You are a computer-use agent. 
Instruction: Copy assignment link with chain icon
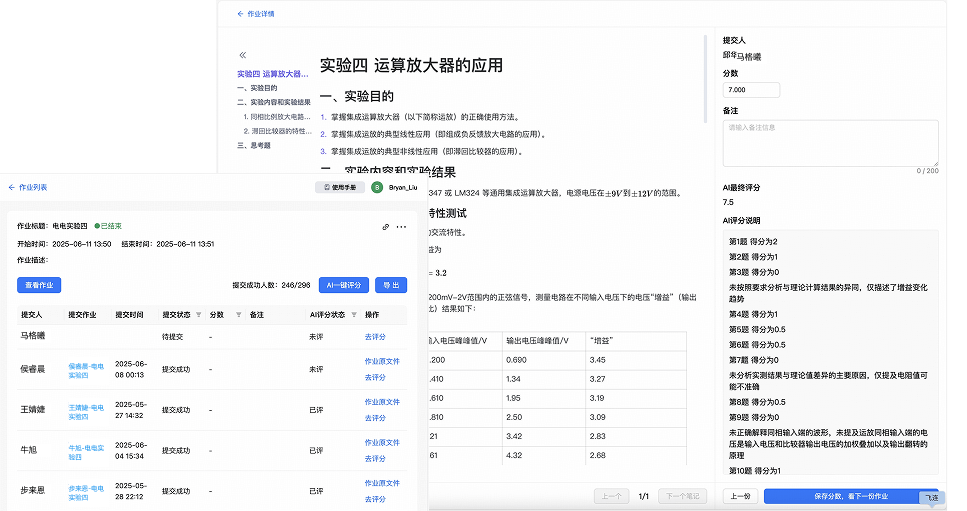[x=385, y=227]
